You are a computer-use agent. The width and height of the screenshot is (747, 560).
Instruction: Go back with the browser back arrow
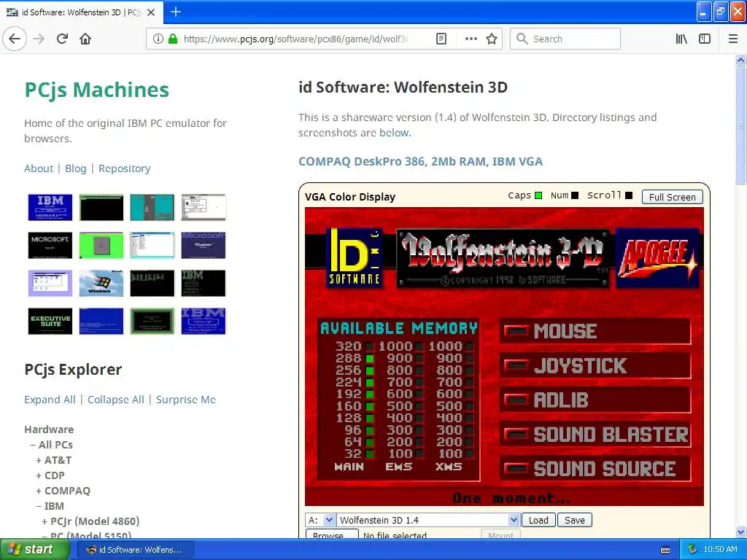point(15,39)
